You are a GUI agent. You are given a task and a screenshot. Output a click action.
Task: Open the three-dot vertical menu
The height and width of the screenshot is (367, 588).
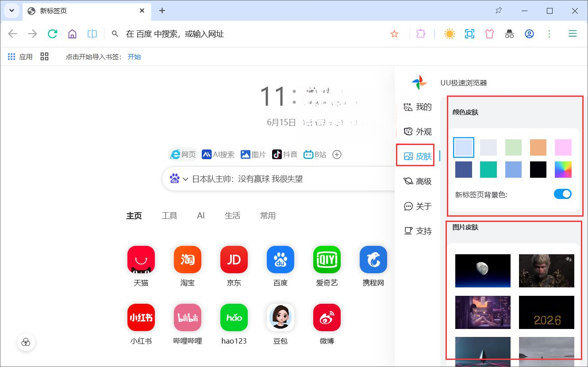pyautogui.click(x=549, y=34)
